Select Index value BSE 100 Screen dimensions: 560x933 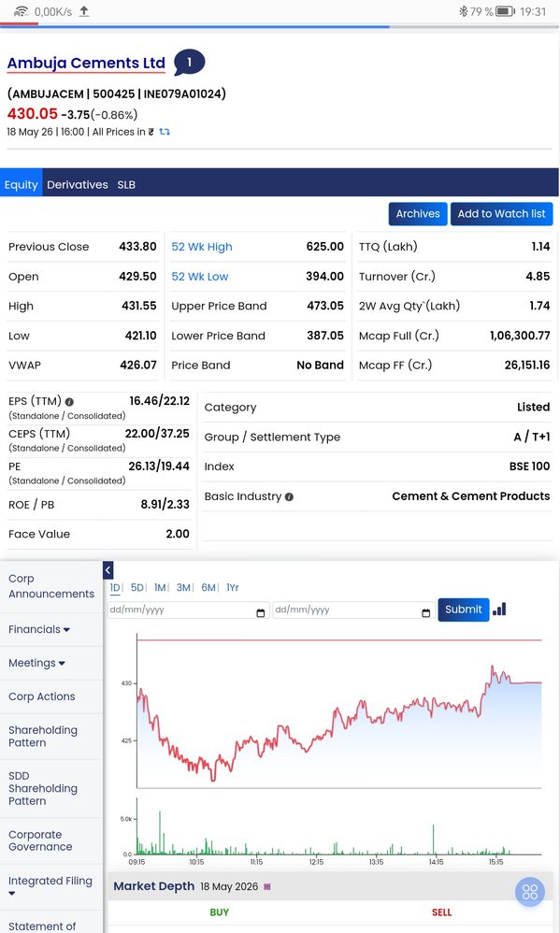(x=529, y=466)
